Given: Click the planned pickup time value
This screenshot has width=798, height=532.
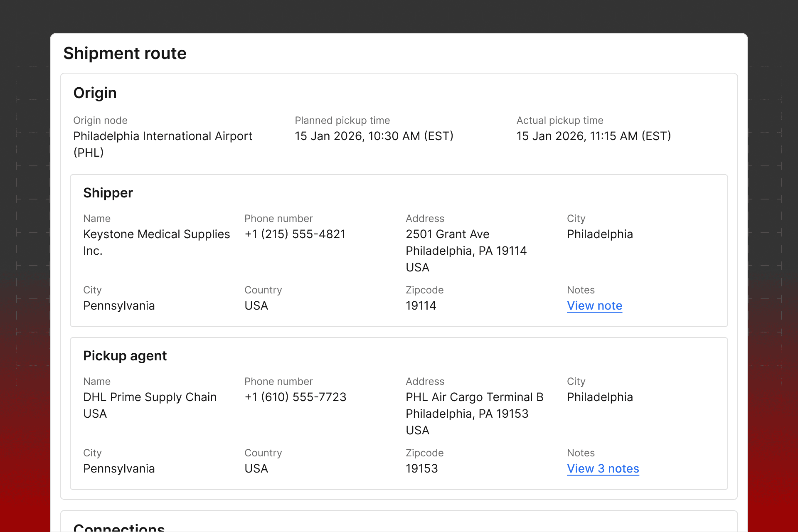Looking at the screenshot, I should [x=374, y=136].
